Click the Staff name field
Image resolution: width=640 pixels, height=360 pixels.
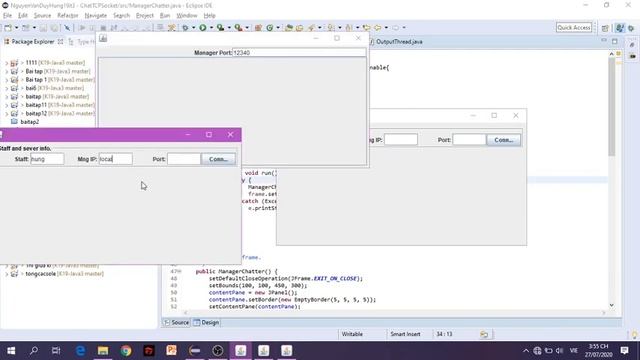tap(47, 159)
